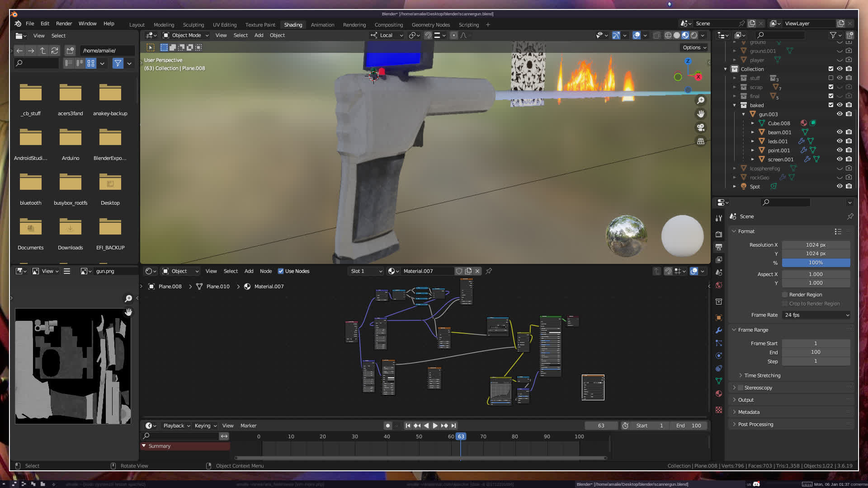Enable the Render Region checkbox
Screen dimensions: 868x488
(x=785, y=295)
